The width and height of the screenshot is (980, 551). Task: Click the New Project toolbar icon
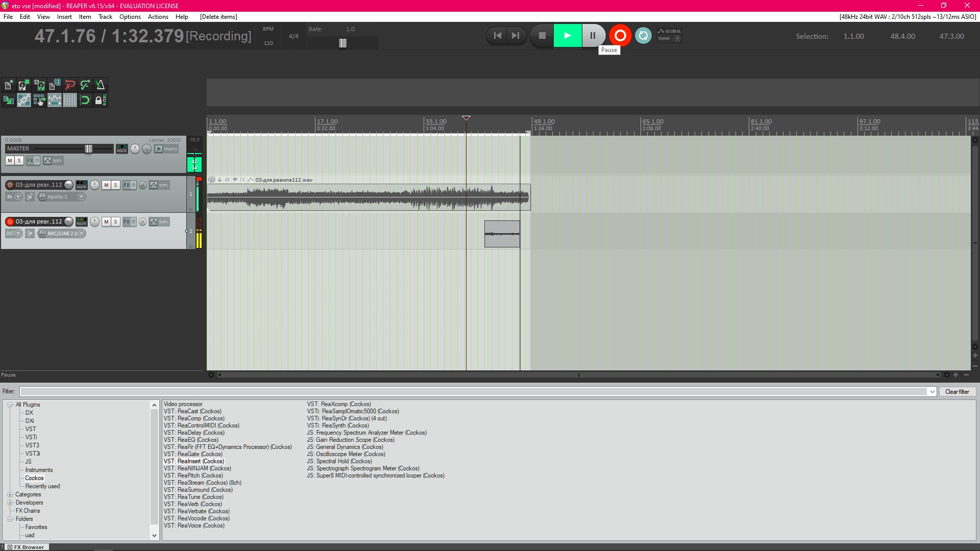point(9,85)
